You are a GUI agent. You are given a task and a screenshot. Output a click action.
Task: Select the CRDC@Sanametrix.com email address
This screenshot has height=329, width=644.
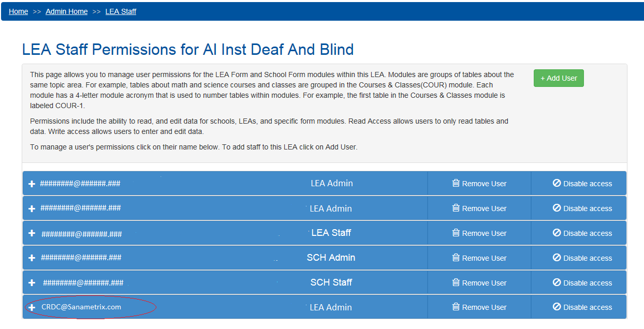(81, 307)
